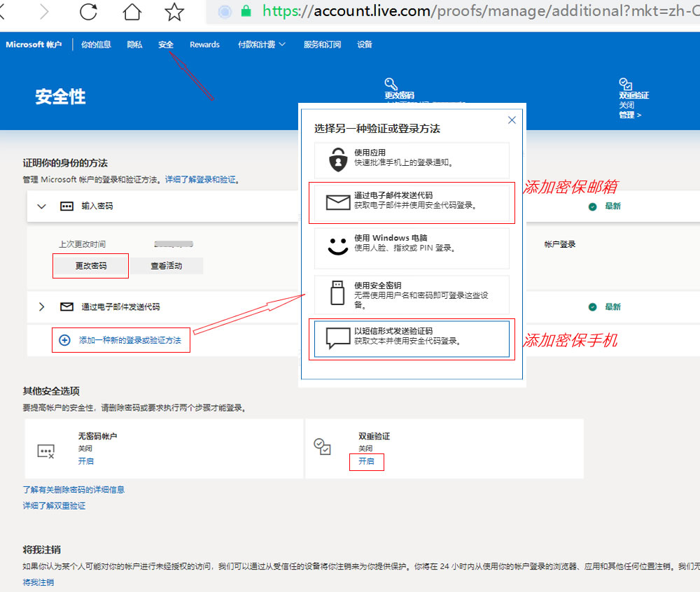The height and width of the screenshot is (592, 700).
Task: Click the 其他安全选项 heading
Action: tap(51, 391)
